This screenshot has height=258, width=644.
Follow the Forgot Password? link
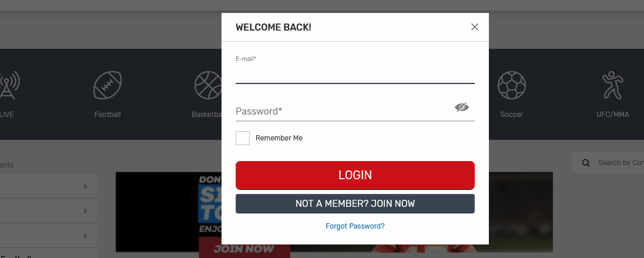(x=355, y=226)
